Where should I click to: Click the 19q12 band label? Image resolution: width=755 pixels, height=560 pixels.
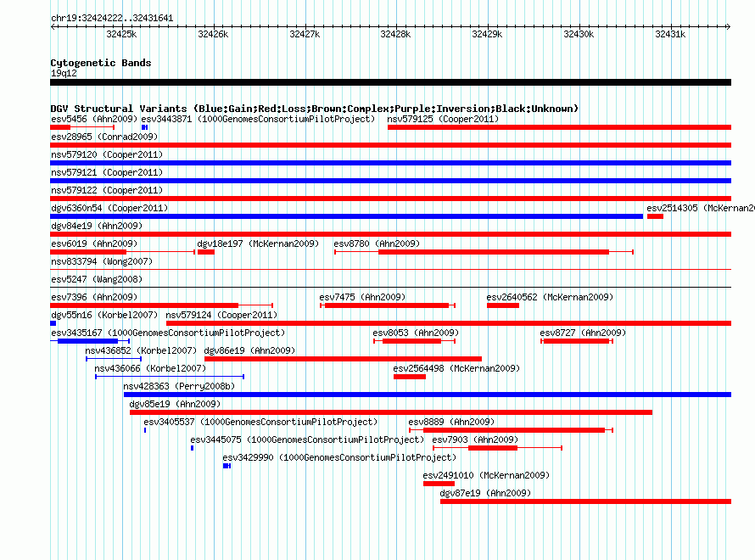coord(64,73)
